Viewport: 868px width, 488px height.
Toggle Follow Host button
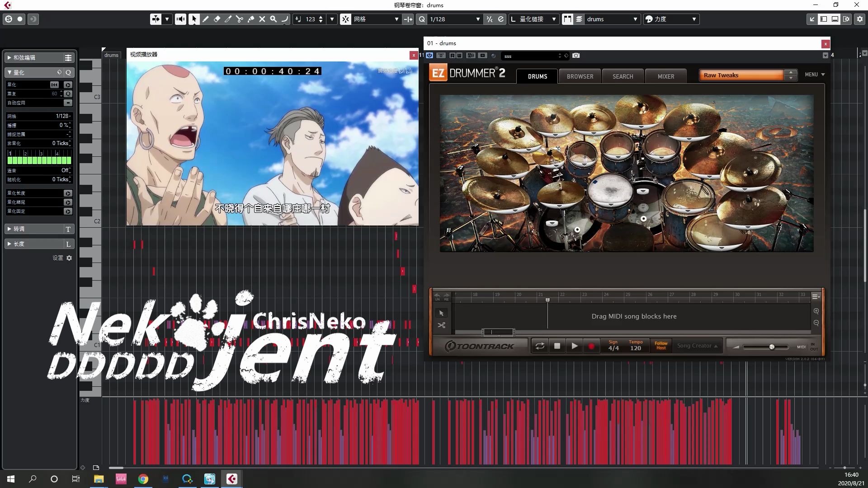(x=661, y=346)
